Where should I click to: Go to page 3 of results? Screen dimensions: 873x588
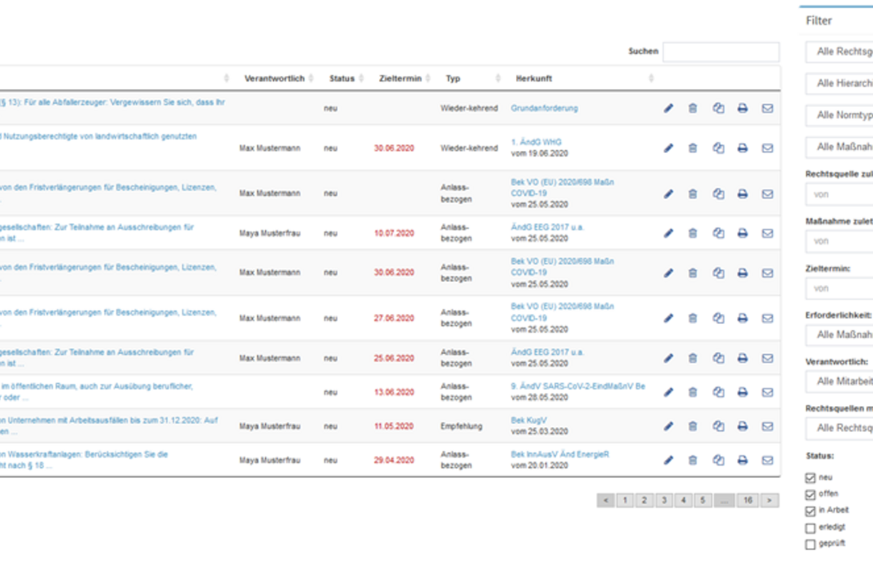pyautogui.click(x=664, y=501)
